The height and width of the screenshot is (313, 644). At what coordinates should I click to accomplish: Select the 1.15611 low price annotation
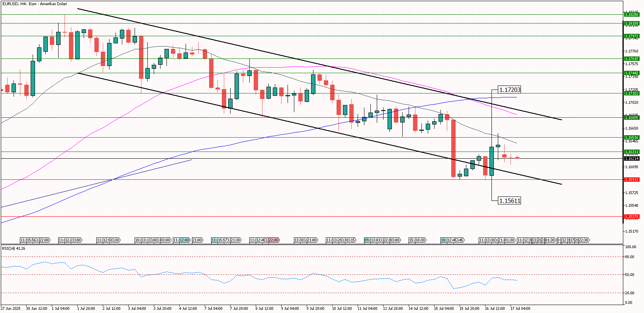tap(510, 201)
